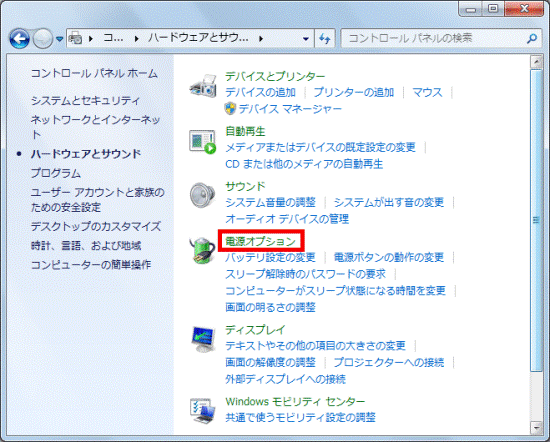Click the vertical scrollbar thumb
Screen dimensions: 550x442
click(x=536, y=220)
